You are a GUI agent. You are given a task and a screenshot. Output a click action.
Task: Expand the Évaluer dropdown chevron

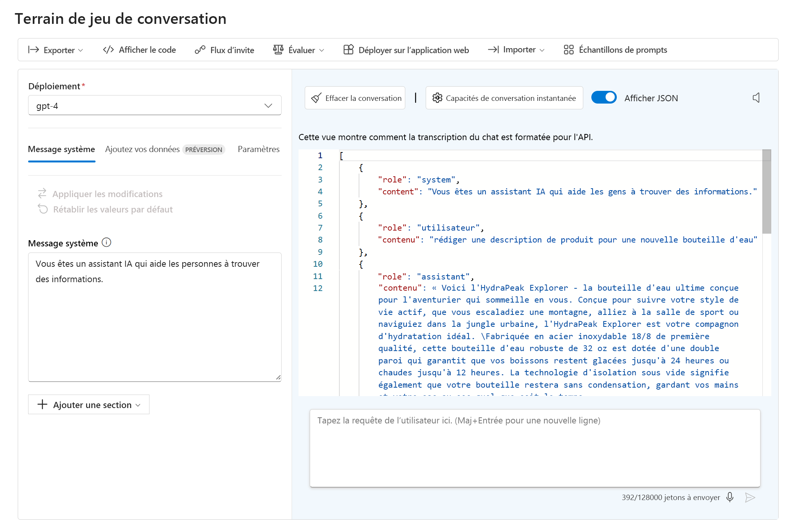coord(322,50)
